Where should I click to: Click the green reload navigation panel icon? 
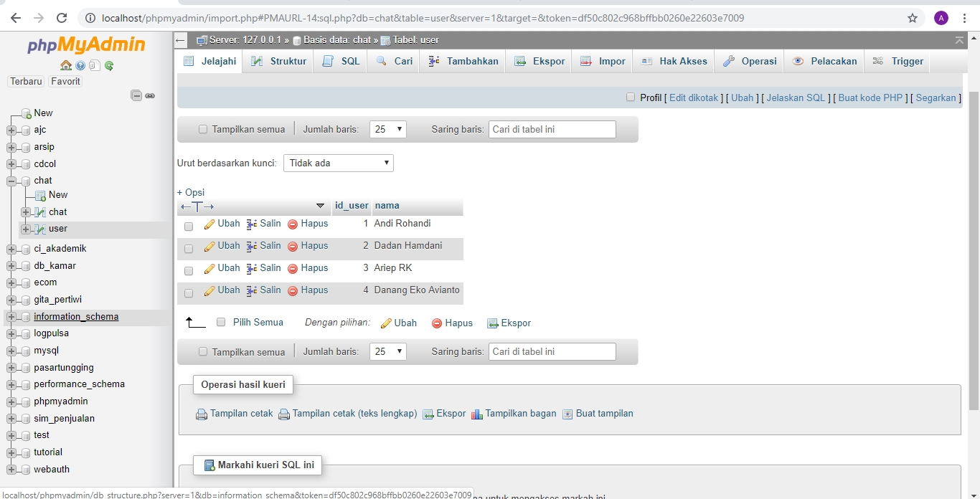[x=109, y=66]
